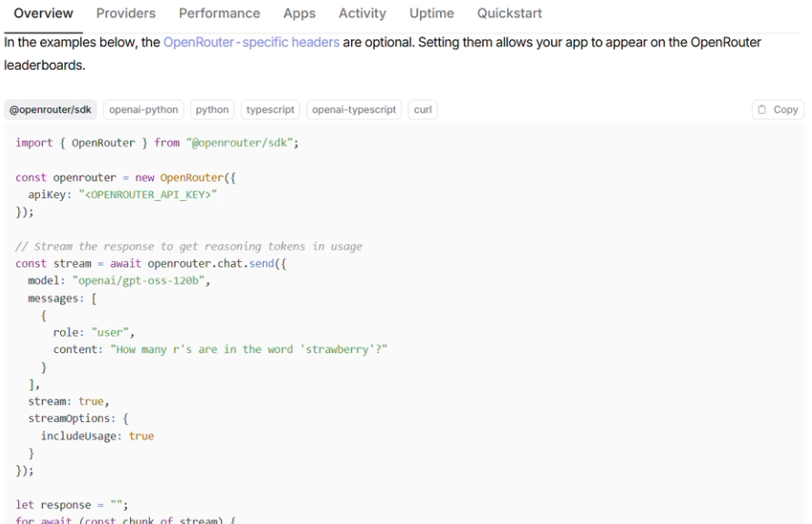Click the clipboard icon beside Copy

(762, 110)
